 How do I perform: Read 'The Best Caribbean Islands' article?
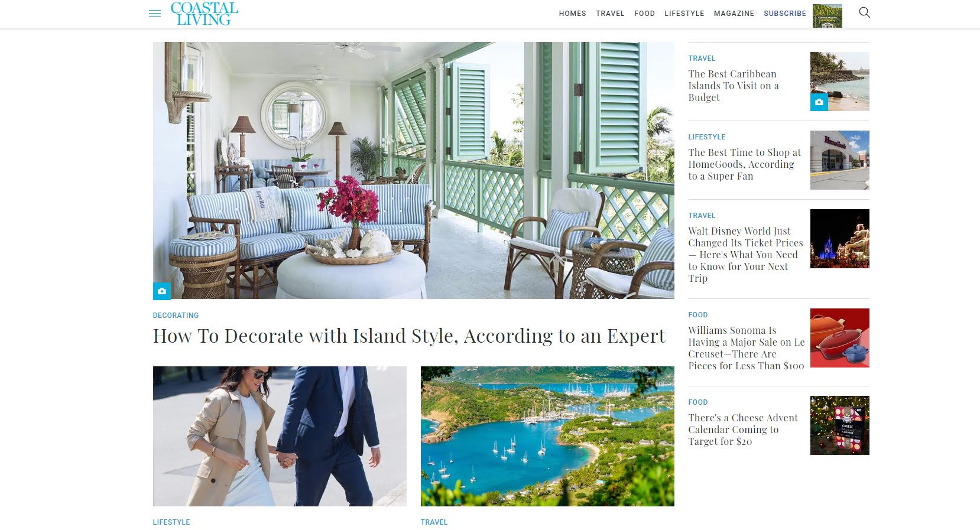[733, 86]
